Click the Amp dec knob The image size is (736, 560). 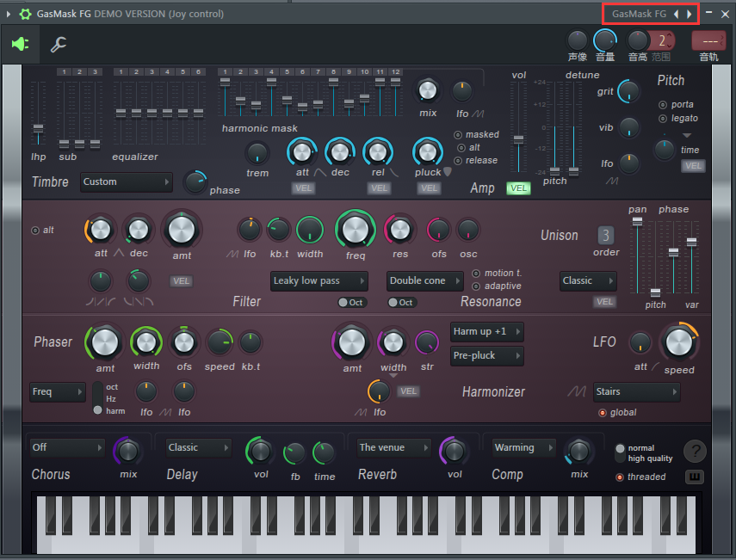click(x=340, y=152)
